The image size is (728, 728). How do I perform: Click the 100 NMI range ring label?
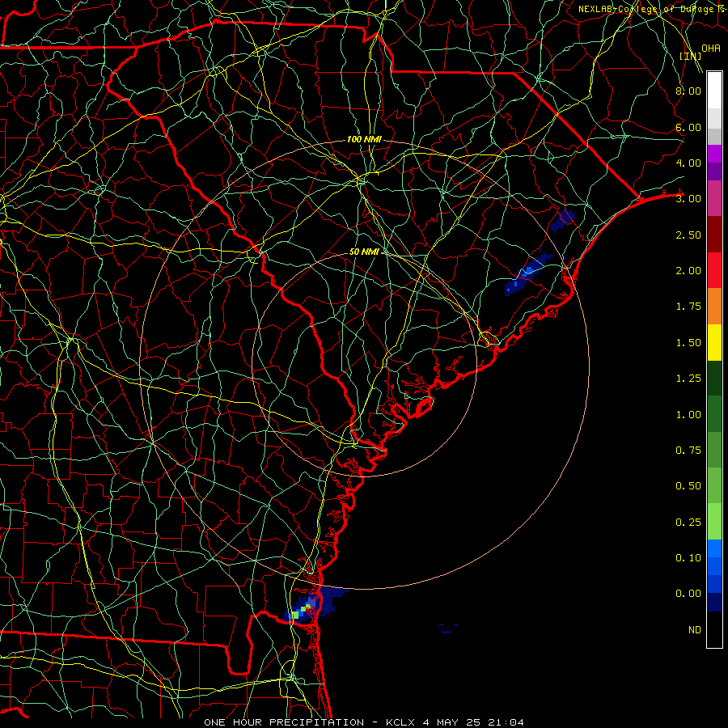[x=364, y=139]
